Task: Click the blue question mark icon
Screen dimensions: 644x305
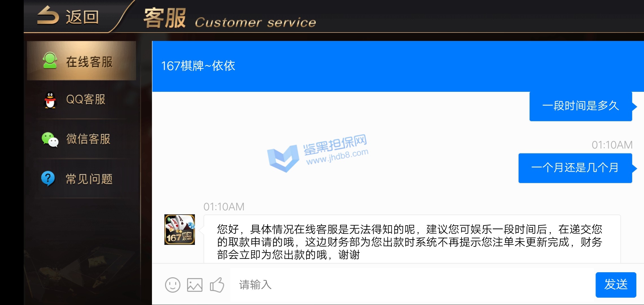Action: (x=48, y=179)
